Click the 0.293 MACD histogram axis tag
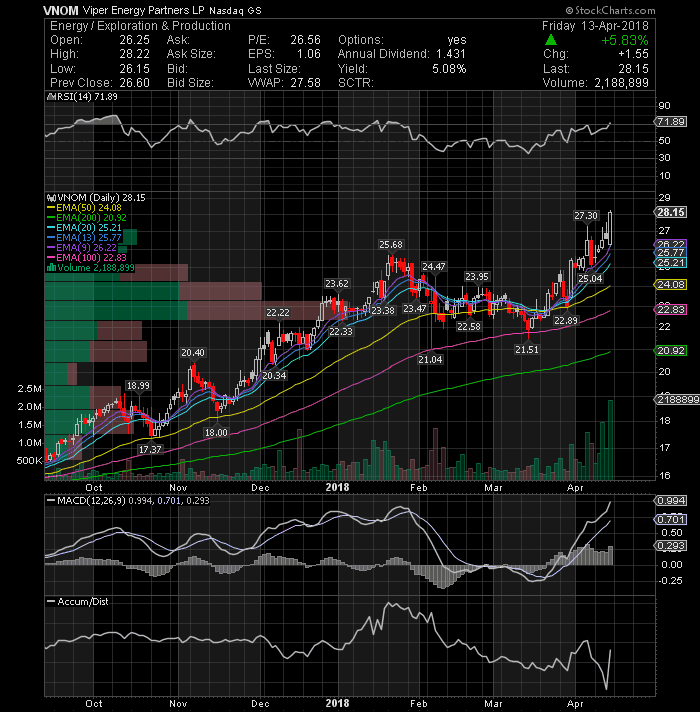 (670, 545)
